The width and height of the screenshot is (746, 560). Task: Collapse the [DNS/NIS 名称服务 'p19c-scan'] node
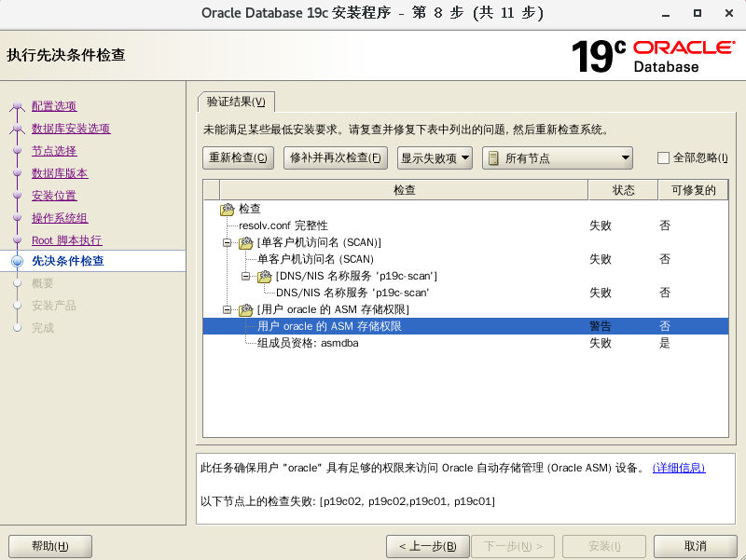[x=246, y=276]
